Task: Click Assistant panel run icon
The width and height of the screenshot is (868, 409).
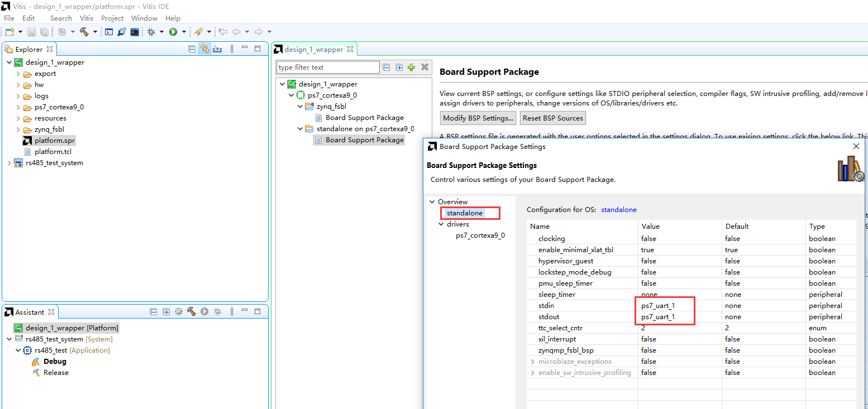Action: [x=204, y=312]
